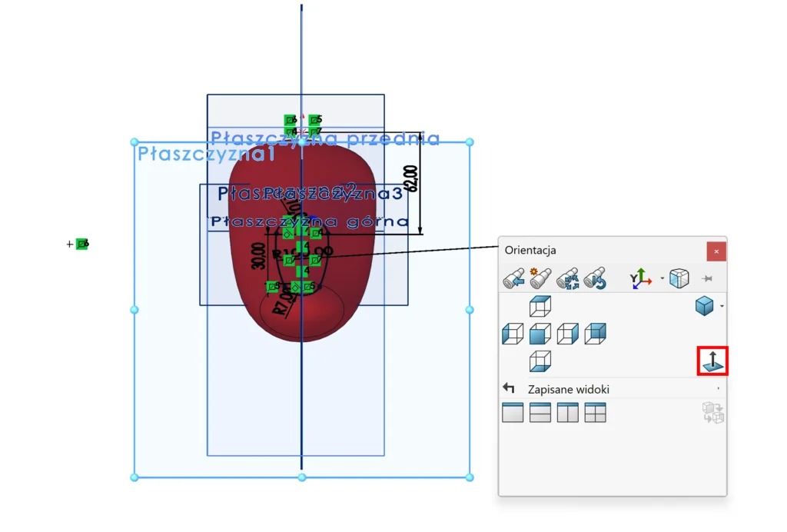
Task: Choose the Right view cube
Action: coord(567,334)
